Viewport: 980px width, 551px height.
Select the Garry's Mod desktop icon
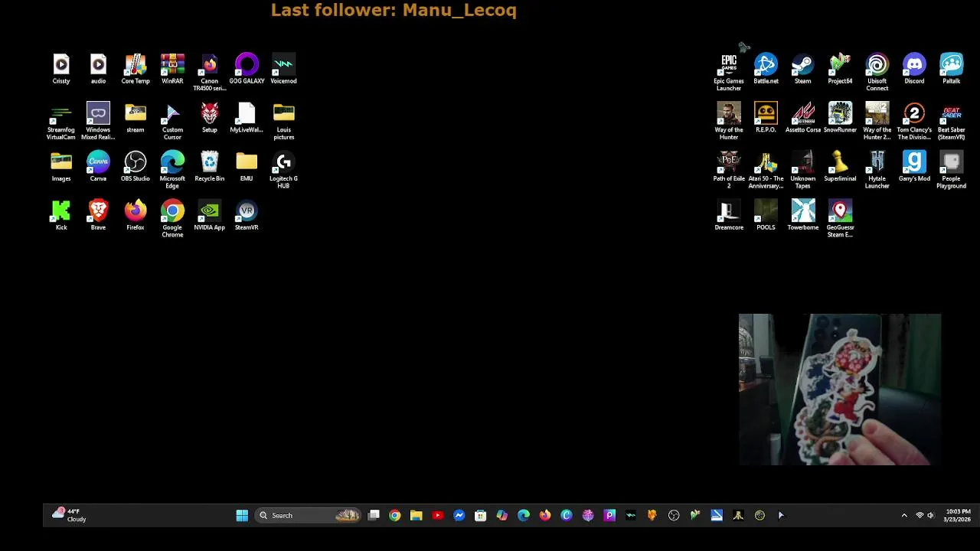click(914, 167)
